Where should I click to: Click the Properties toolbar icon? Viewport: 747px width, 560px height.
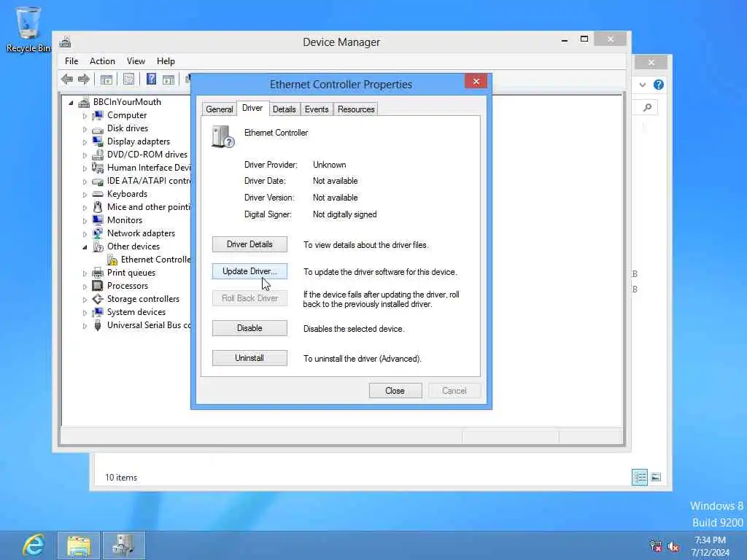128,79
